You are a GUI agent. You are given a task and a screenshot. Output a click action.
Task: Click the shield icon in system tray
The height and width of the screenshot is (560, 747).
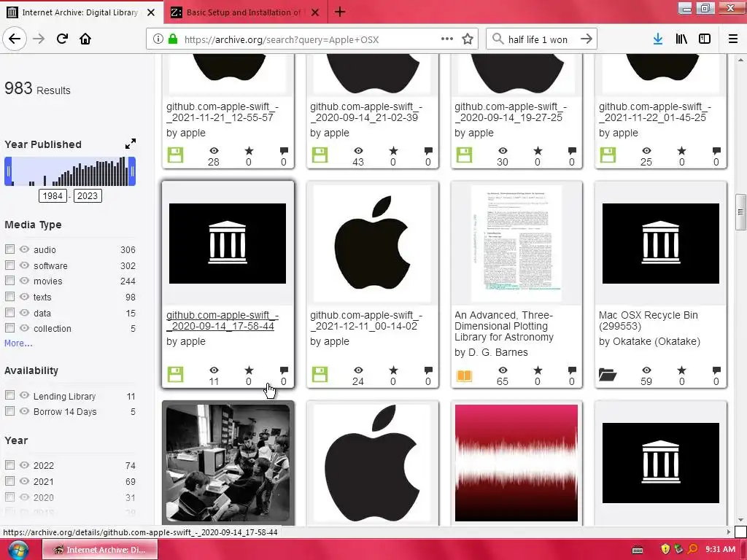click(x=665, y=549)
